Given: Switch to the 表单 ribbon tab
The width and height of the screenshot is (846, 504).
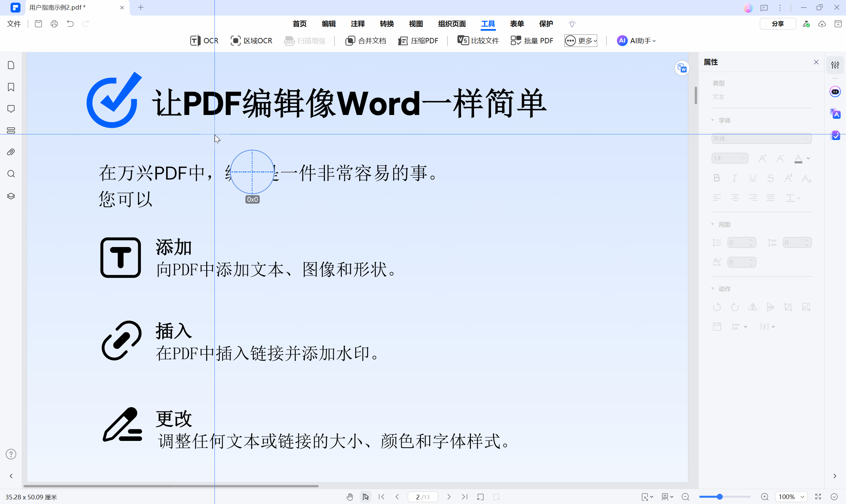Looking at the screenshot, I should pyautogui.click(x=517, y=24).
